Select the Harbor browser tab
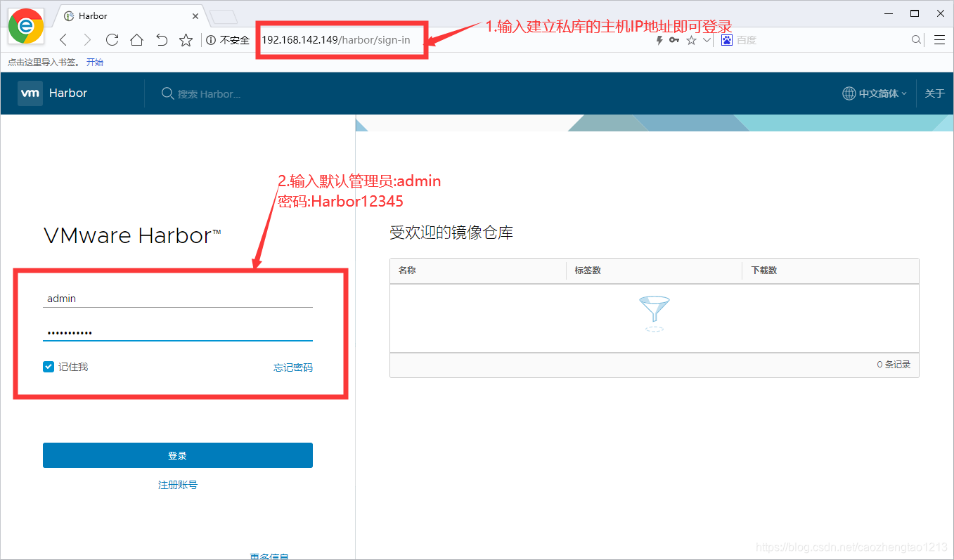The height and width of the screenshot is (560, 954). [130, 15]
